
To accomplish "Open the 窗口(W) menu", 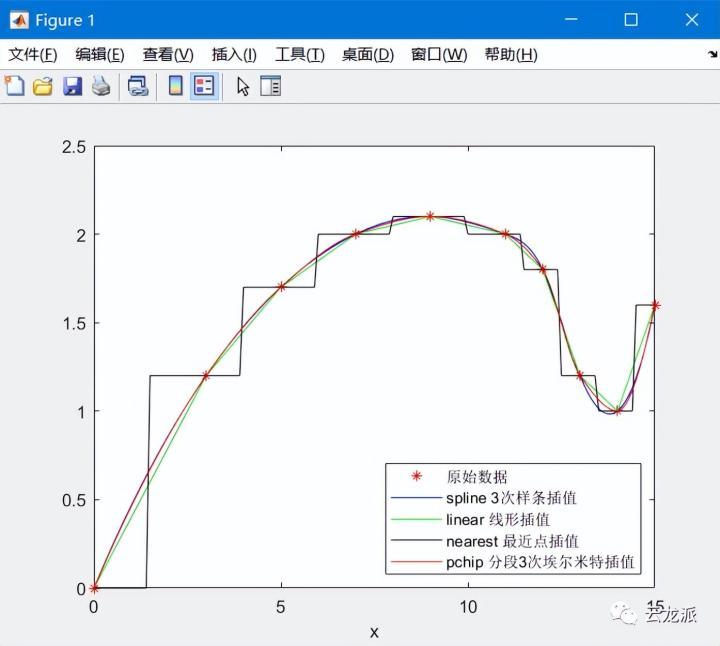I will coord(439,55).
